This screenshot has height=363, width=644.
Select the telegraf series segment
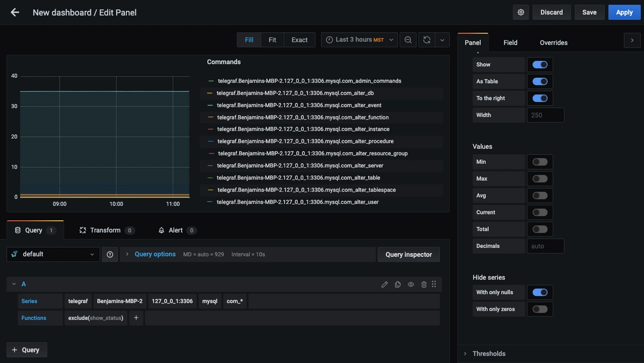pos(78,301)
